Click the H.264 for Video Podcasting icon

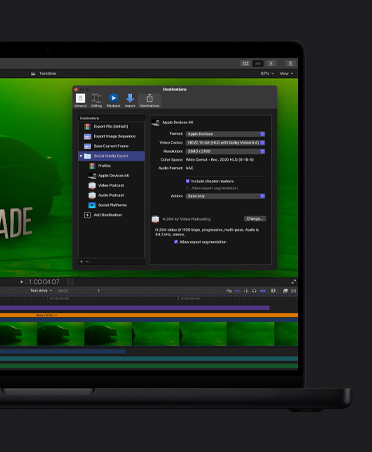(155, 219)
